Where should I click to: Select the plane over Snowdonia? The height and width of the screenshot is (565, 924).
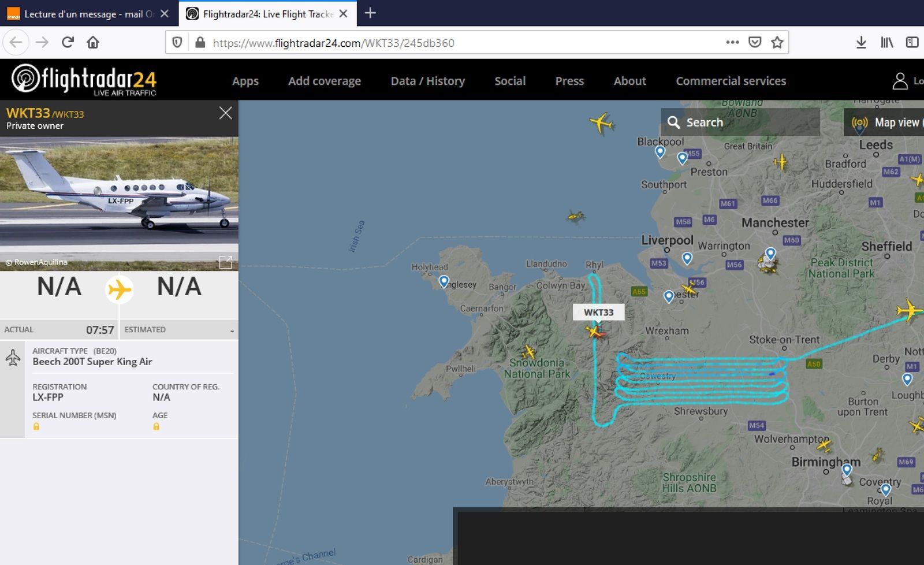pyautogui.click(x=529, y=352)
